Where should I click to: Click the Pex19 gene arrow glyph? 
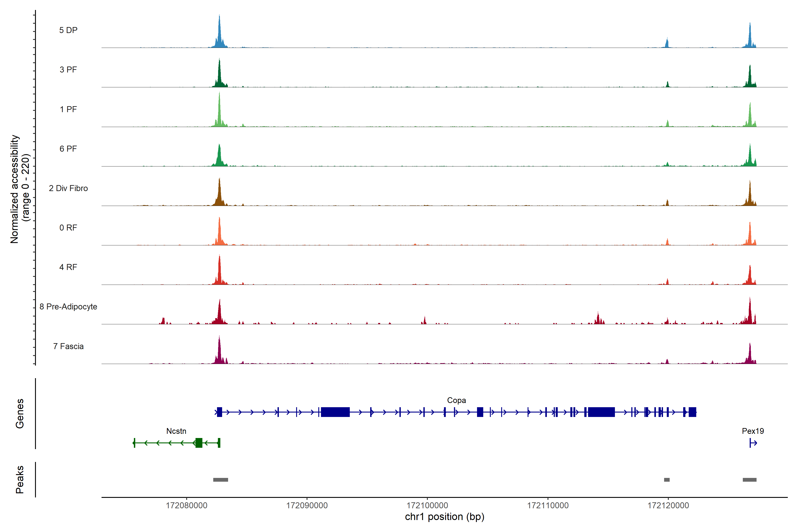753,443
